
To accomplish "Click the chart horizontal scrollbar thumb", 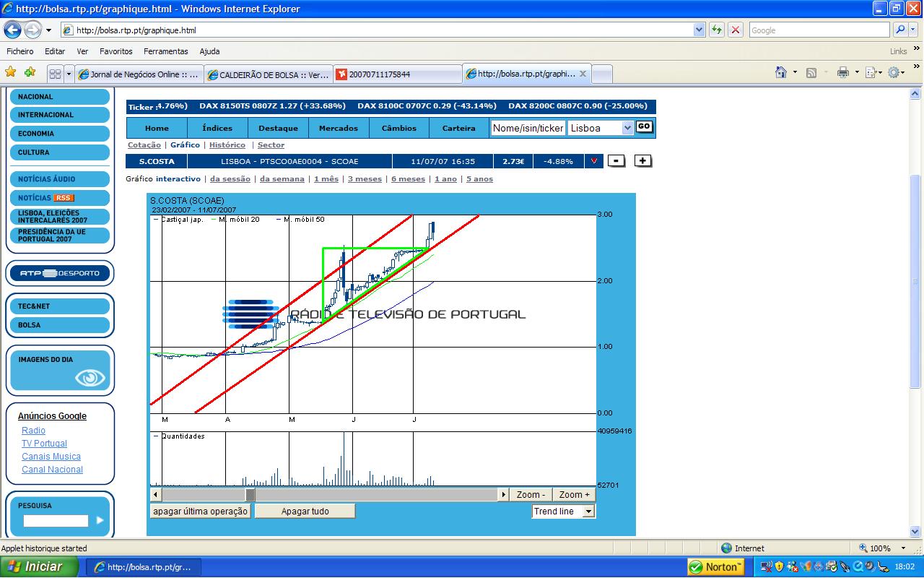I will tap(250, 495).
